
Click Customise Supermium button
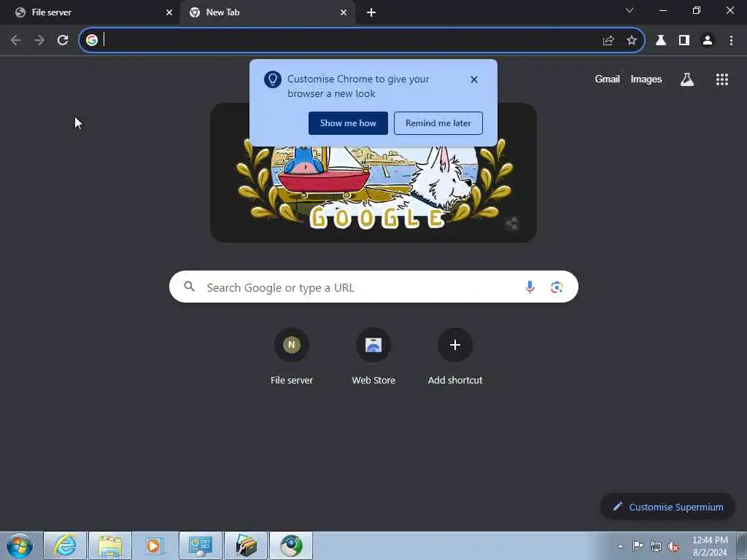tap(667, 507)
